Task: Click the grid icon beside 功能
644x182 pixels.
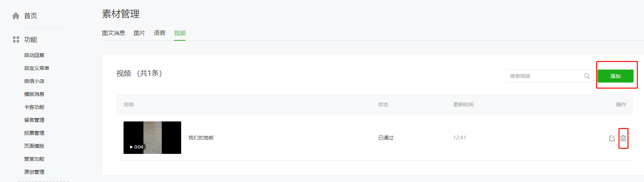Action: pos(16,39)
